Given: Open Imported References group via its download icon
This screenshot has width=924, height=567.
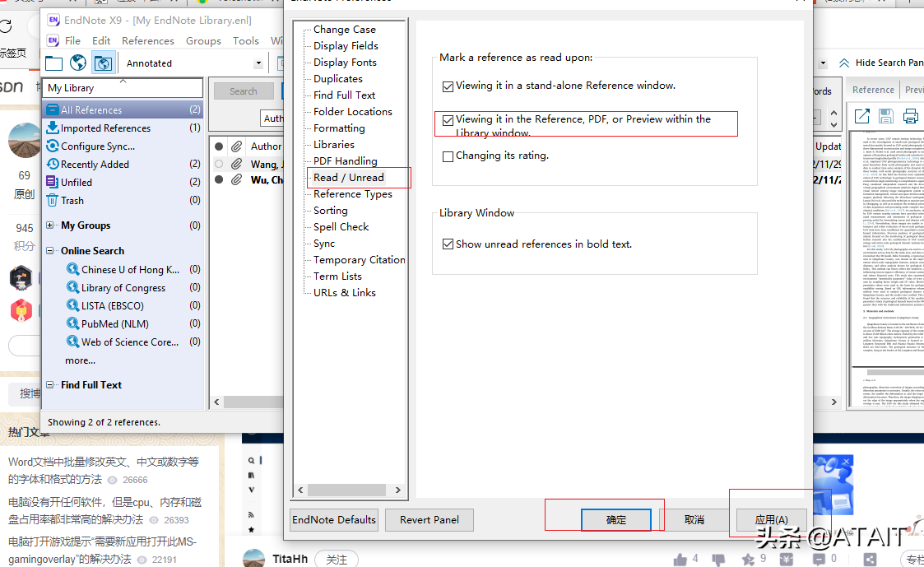Looking at the screenshot, I should (x=53, y=128).
